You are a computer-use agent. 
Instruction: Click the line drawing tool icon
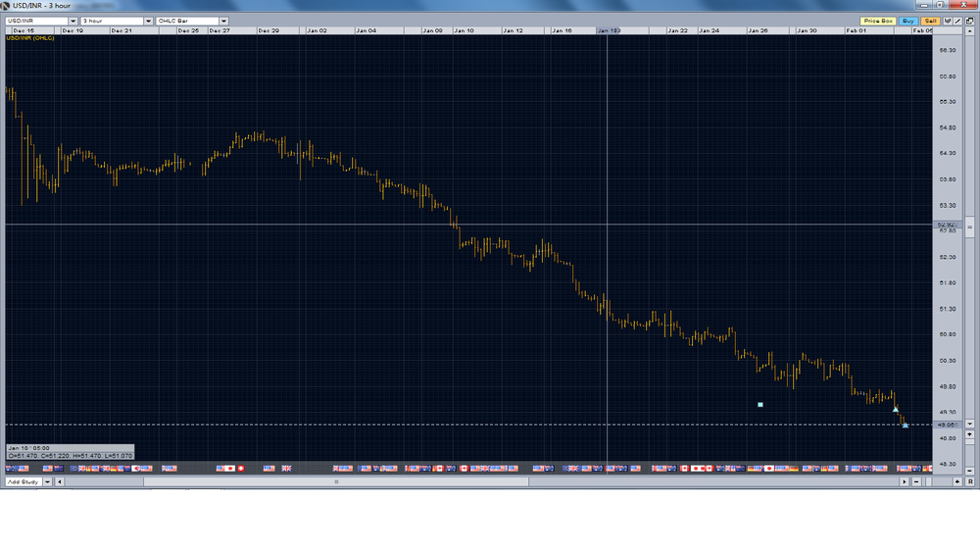tap(957, 21)
